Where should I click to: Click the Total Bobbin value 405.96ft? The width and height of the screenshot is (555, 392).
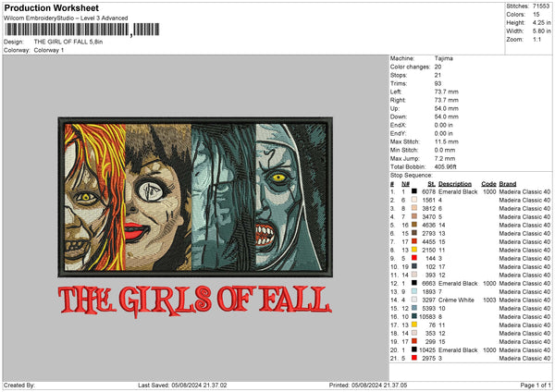pos(445,166)
